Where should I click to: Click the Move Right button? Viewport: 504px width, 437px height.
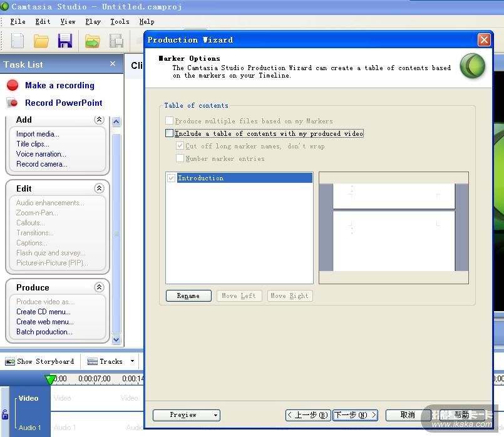click(x=290, y=296)
